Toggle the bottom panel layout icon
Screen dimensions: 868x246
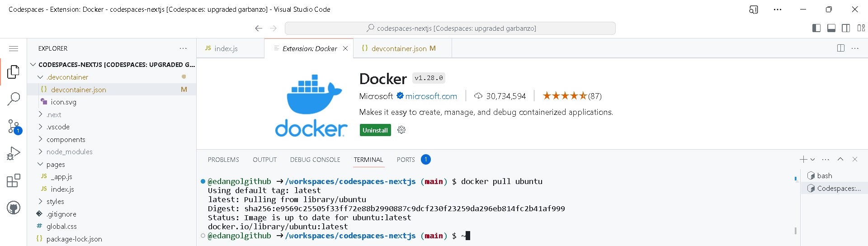point(831,28)
